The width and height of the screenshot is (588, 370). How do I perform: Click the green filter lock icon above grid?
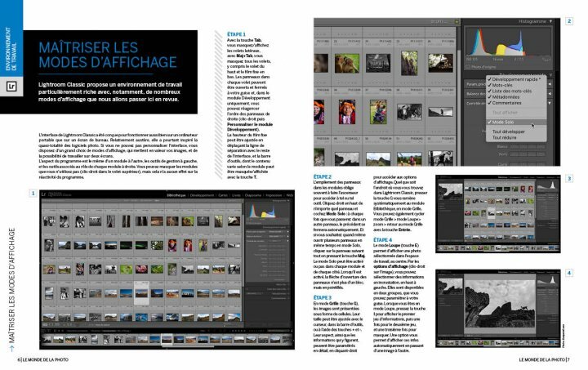point(457,22)
